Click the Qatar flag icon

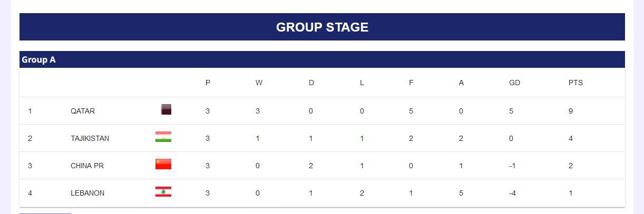[x=166, y=109]
